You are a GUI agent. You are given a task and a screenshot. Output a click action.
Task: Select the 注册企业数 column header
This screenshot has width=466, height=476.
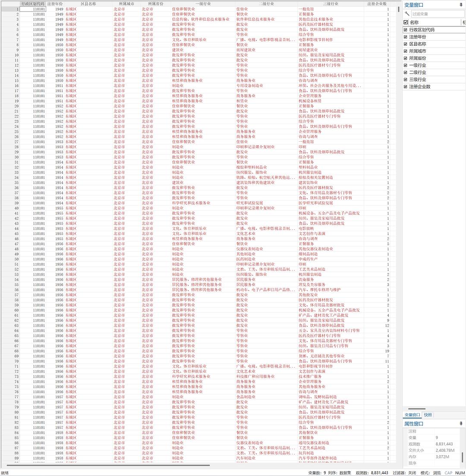[x=377, y=3]
